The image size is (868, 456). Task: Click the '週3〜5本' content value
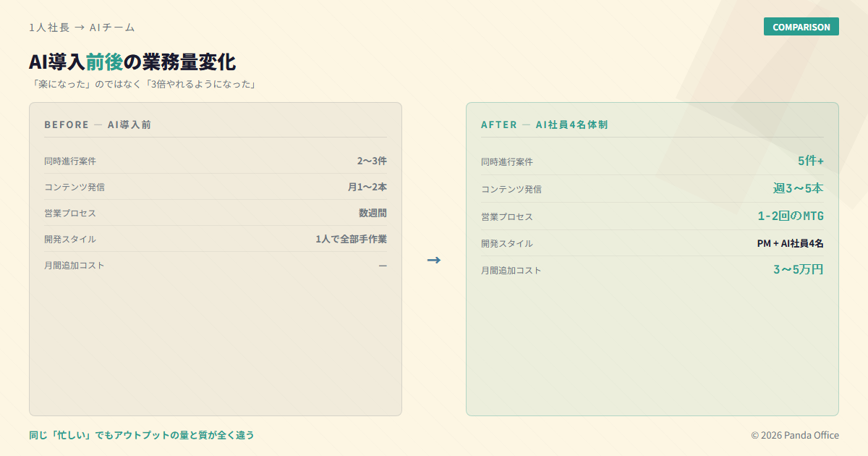coord(797,188)
